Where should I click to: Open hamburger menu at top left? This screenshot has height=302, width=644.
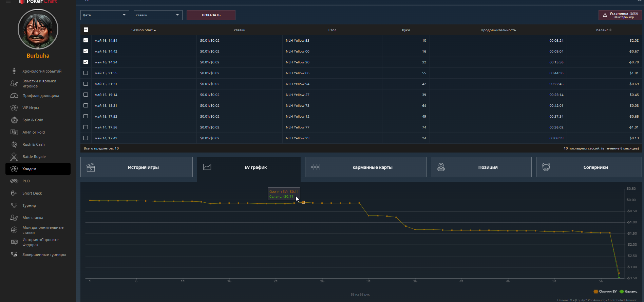8,1
